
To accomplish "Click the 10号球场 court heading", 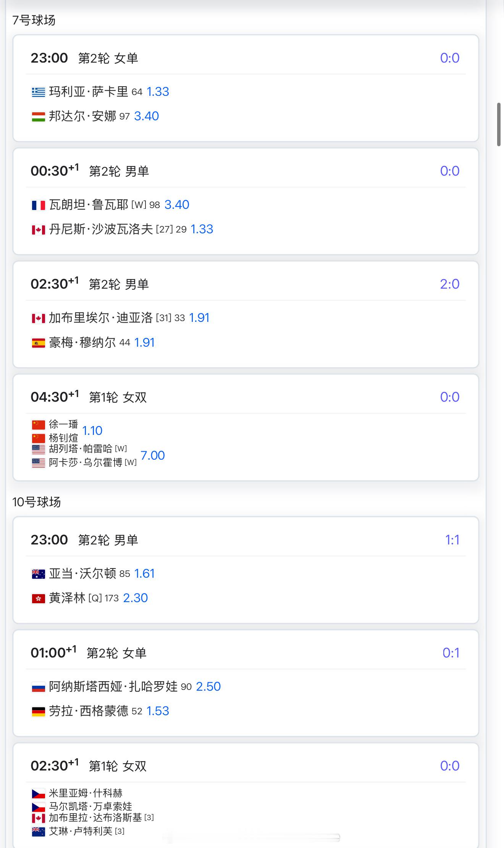I will [37, 502].
